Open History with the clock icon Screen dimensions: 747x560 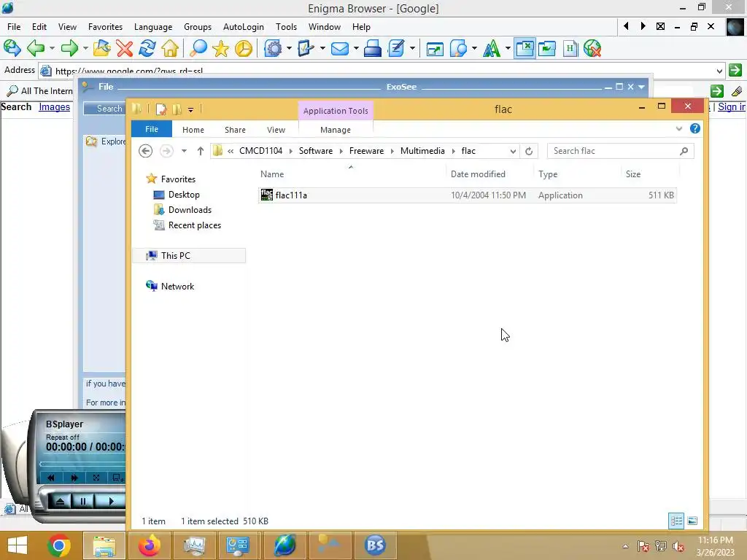244,48
